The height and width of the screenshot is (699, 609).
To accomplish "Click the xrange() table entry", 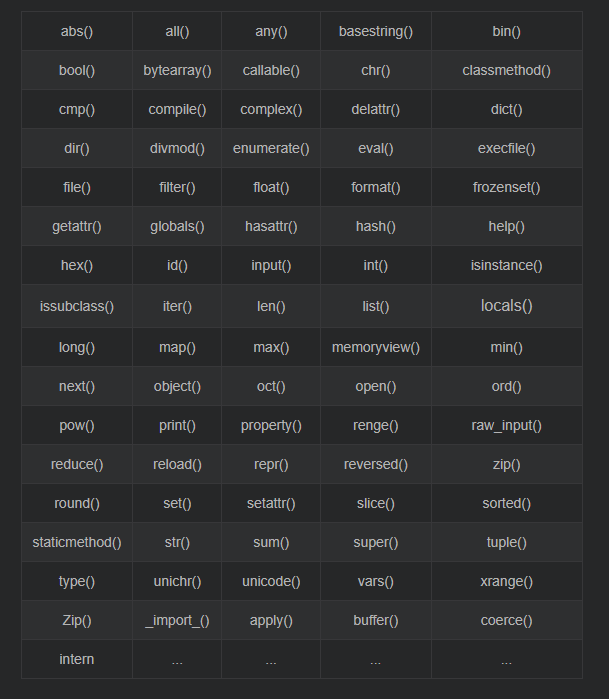I will (506, 581).
